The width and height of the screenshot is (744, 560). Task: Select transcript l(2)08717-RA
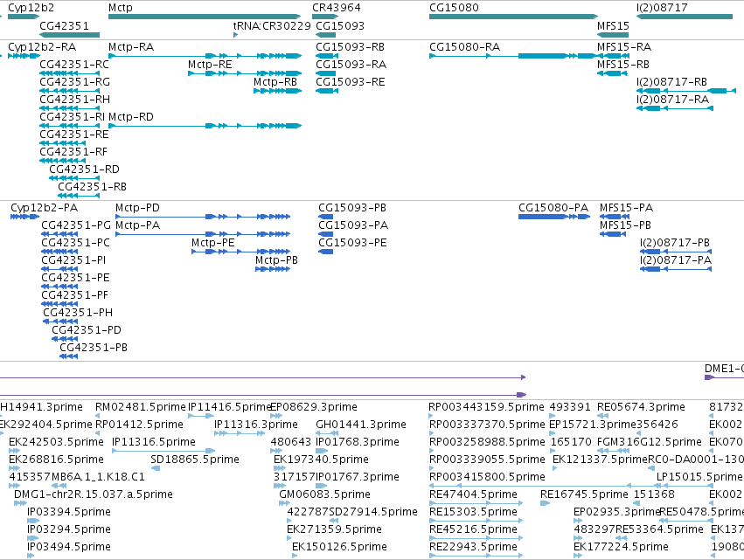(672, 100)
